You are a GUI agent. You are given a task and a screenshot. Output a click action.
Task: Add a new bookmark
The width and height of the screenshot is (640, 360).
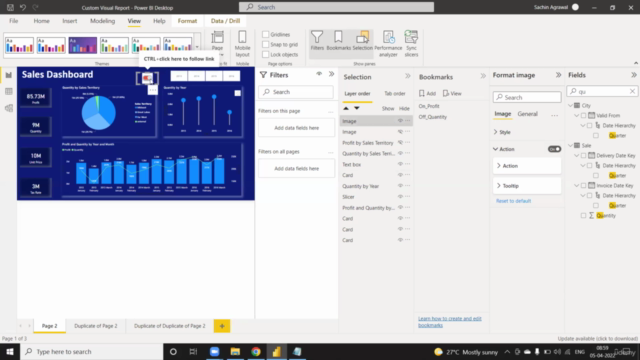pos(427,93)
